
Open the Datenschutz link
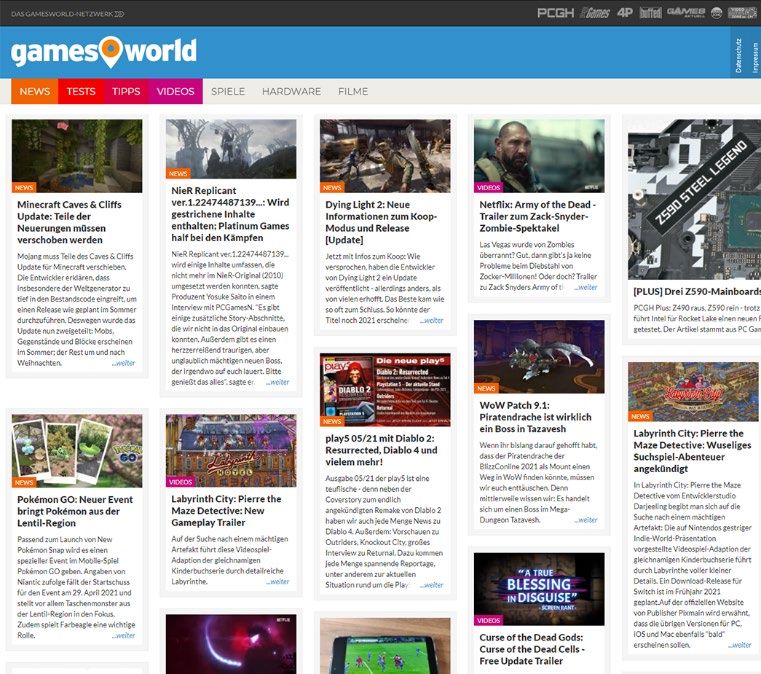click(x=738, y=56)
